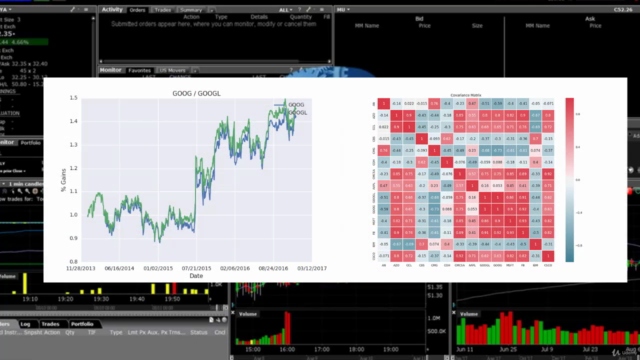The image size is (640, 360).
Task: Add new tab next to Summary tab
Action: (x=211, y=10)
